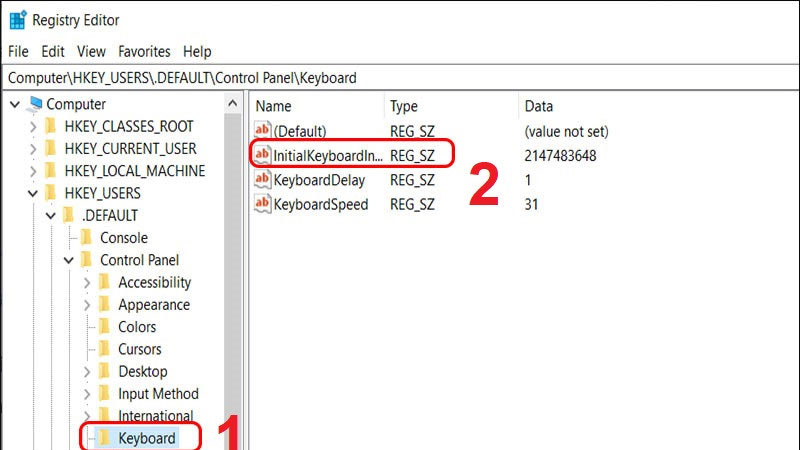Open the Favorites menu
800x450 pixels.
(x=144, y=51)
